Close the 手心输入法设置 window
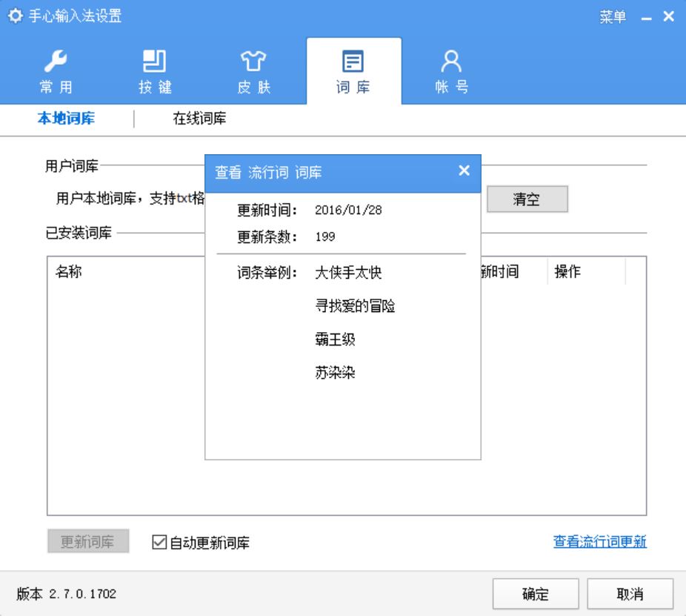 668,16
